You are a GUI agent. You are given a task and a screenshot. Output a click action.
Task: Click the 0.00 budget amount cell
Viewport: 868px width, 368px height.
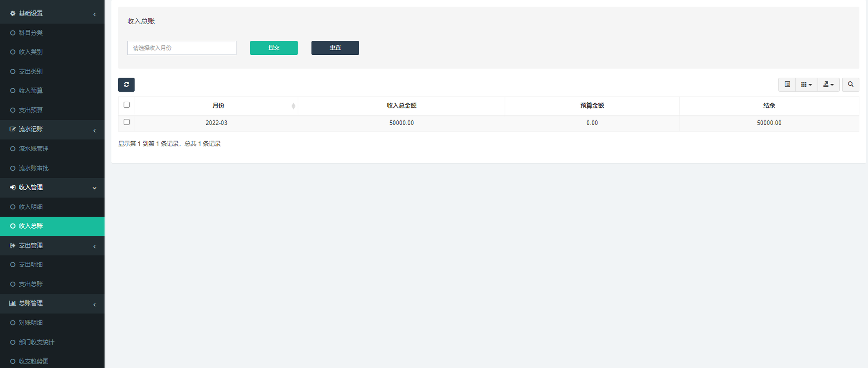coord(592,123)
